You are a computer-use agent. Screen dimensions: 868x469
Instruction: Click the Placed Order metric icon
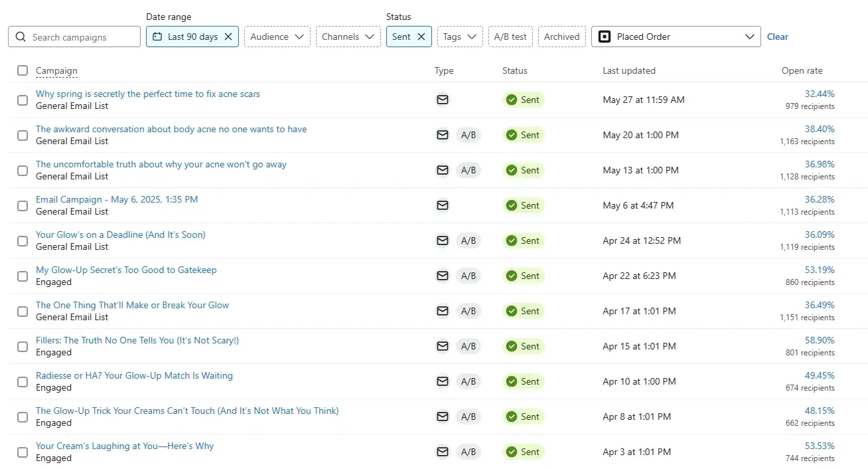(x=605, y=37)
